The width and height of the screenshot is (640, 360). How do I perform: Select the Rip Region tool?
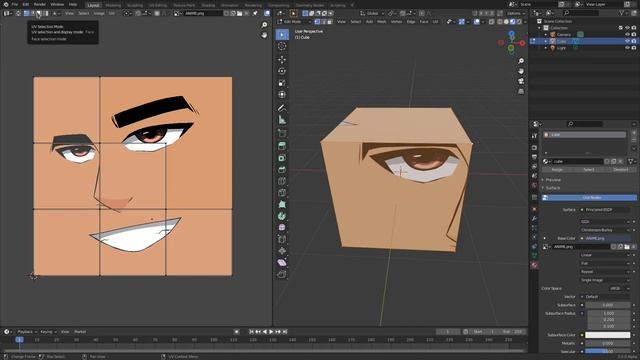coord(282,274)
